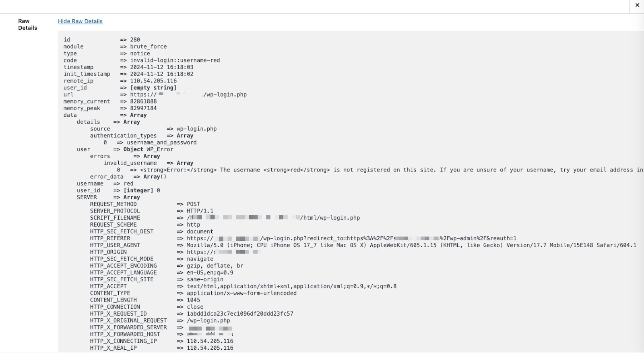This screenshot has width=644, height=353.
Task: Click the memory_peak value 82997184
Action: [143, 108]
